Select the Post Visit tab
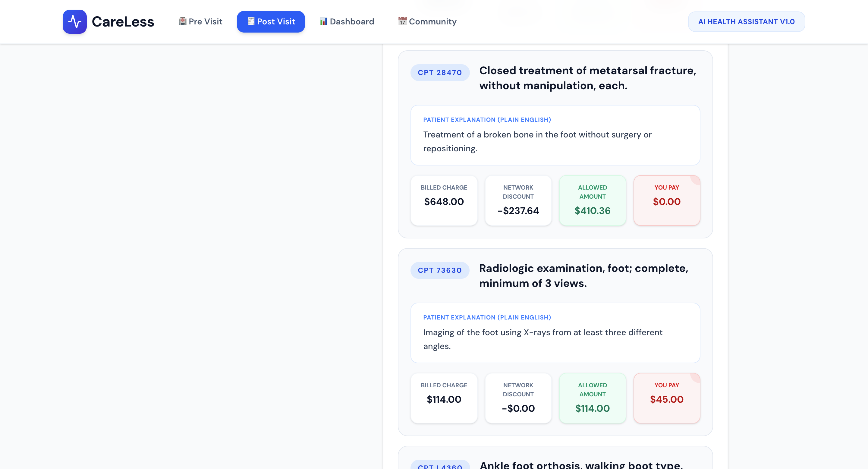This screenshot has width=868, height=469. point(271,22)
